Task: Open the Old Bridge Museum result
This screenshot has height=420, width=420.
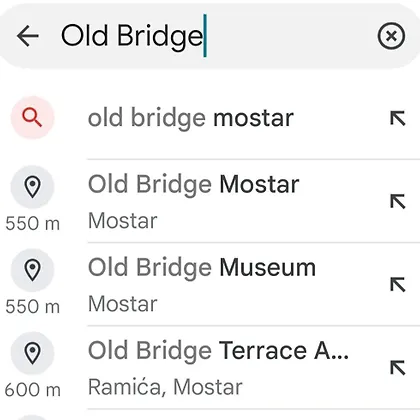Action: (x=210, y=285)
